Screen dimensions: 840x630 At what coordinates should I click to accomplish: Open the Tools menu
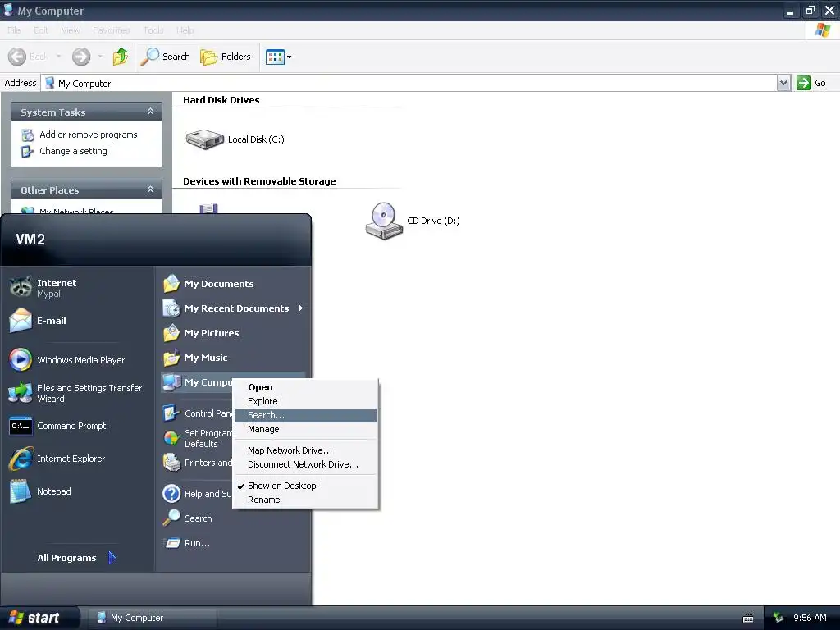[x=153, y=30]
